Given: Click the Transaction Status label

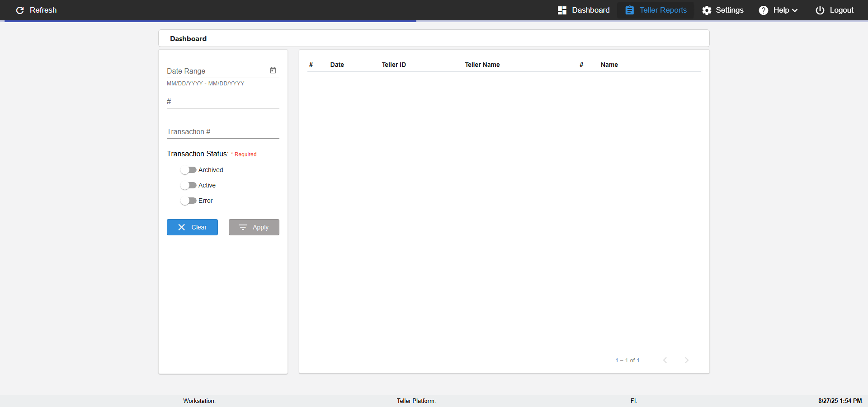Looking at the screenshot, I should (198, 154).
